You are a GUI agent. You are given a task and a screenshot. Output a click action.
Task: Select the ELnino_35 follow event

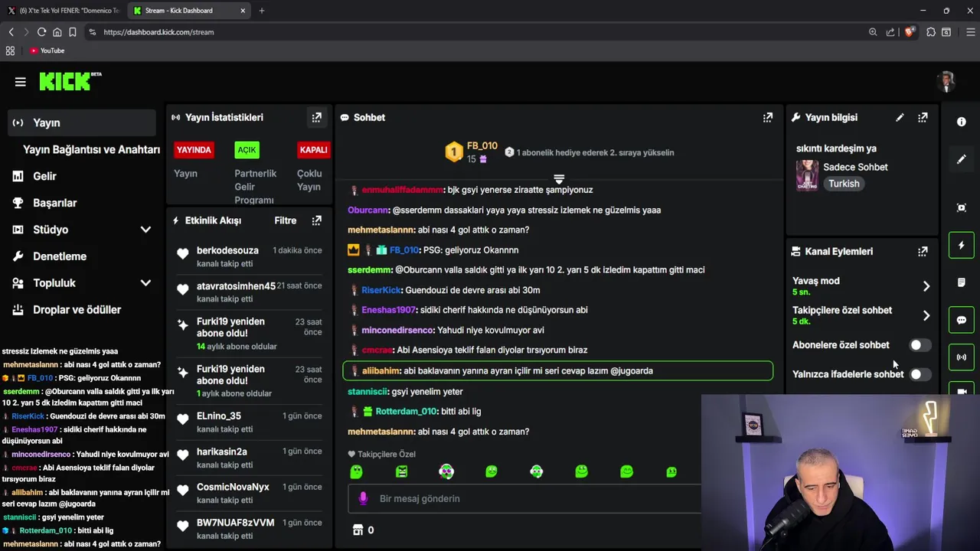point(248,422)
